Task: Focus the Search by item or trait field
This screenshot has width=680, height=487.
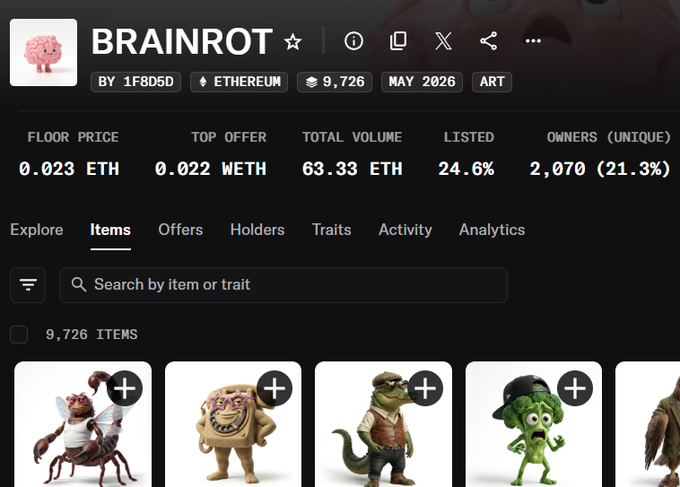Action: [x=283, y=285]
